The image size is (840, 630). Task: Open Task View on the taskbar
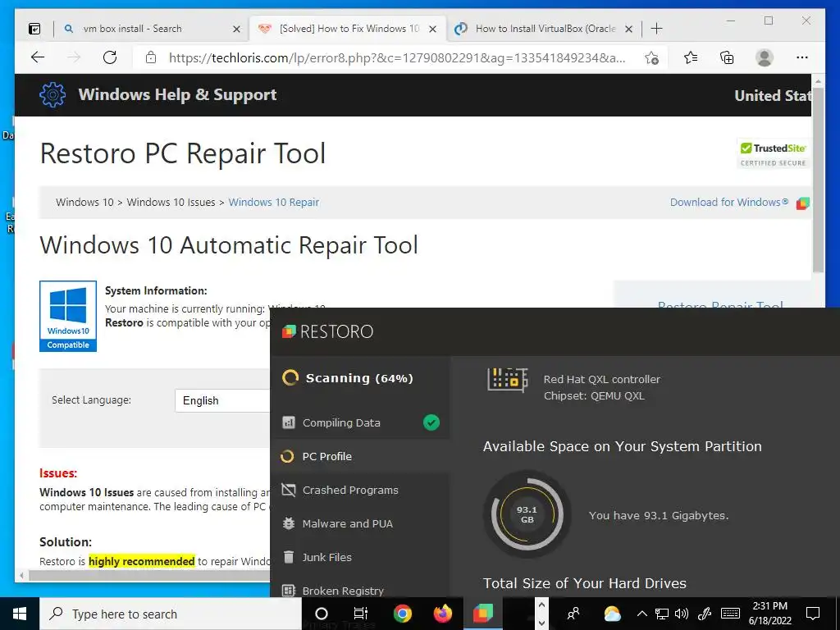[361, 614]
